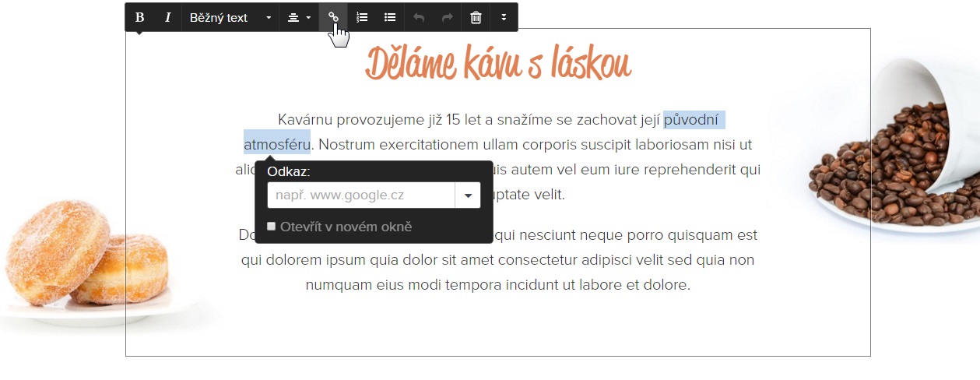Image resolution: width=980 pixels, height=380 pixels.
Task: Click the highlighted word původní
Action: tap(691, 120)
